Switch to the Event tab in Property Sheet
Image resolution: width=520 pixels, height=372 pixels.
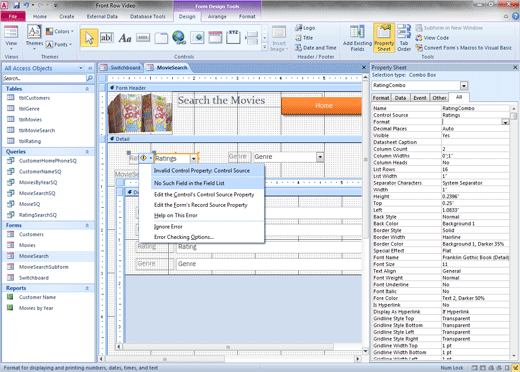[420, 98]
